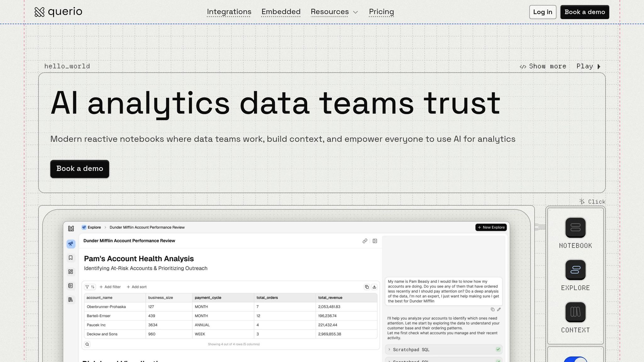Click the filter and sort toggle button
Screen dimensions: 644x362
(x=90, y=287)
